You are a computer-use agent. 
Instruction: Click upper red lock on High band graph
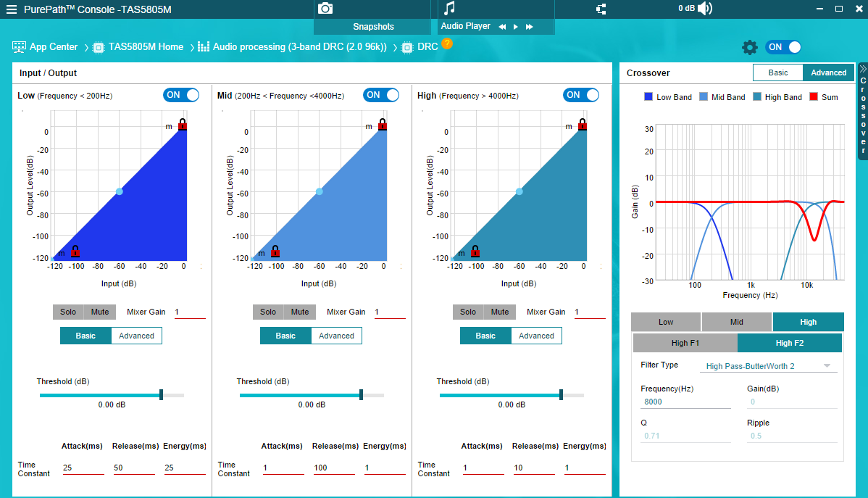coord(582,124)
